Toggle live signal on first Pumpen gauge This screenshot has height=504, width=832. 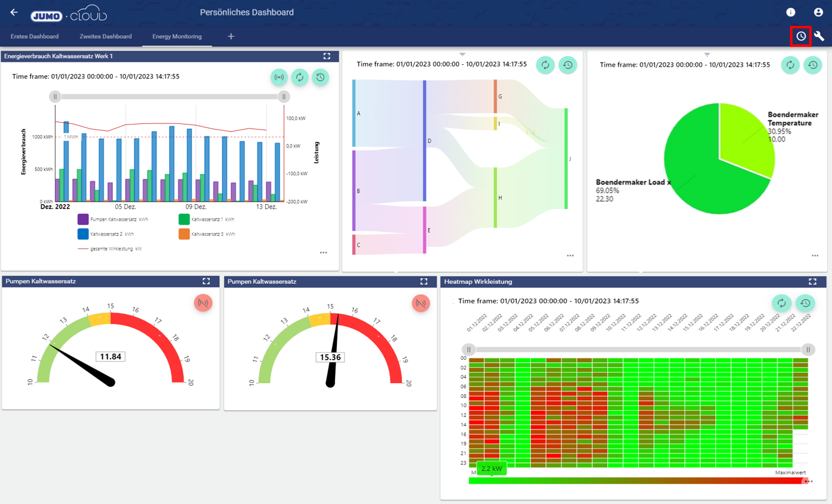(x=203, y=303)
